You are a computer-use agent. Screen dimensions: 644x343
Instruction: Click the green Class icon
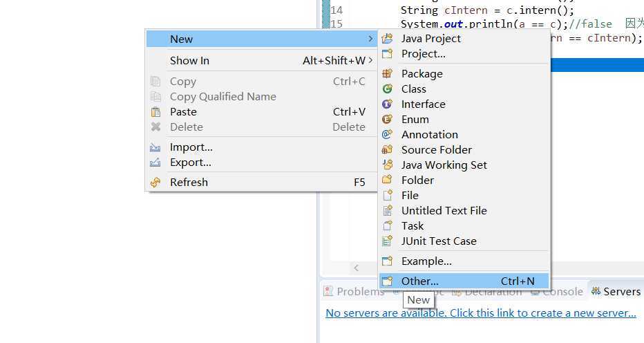[388, 89]
